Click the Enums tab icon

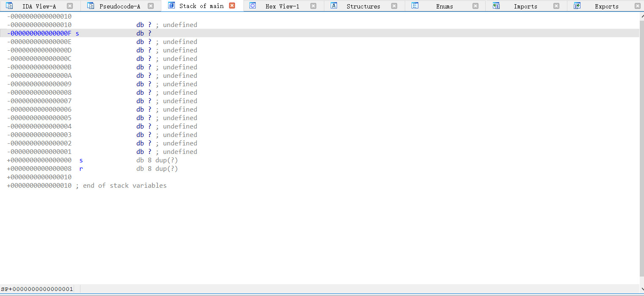point(415,6)
